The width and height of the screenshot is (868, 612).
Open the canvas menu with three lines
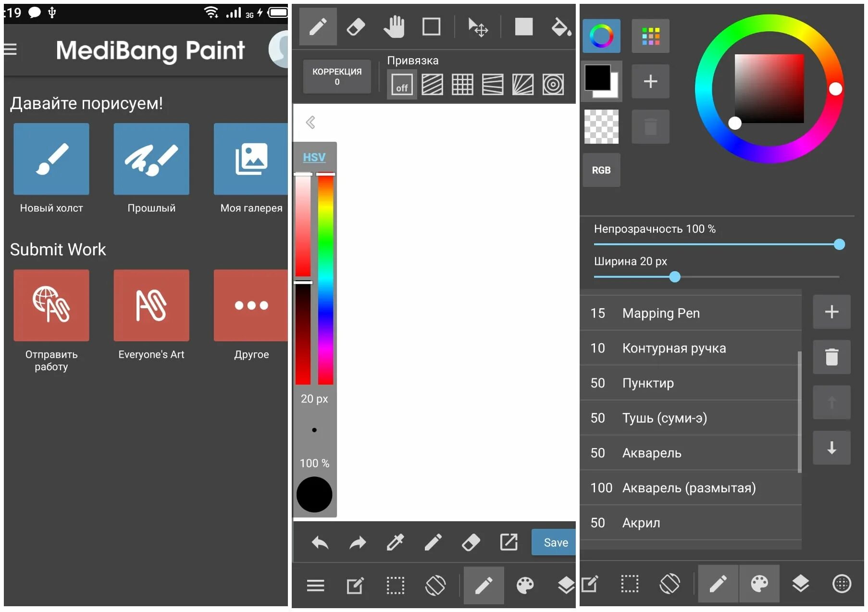[x=315, y=585]
